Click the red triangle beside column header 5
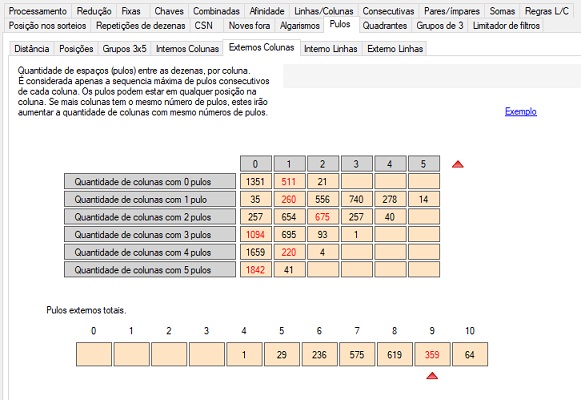 point(458,164)
